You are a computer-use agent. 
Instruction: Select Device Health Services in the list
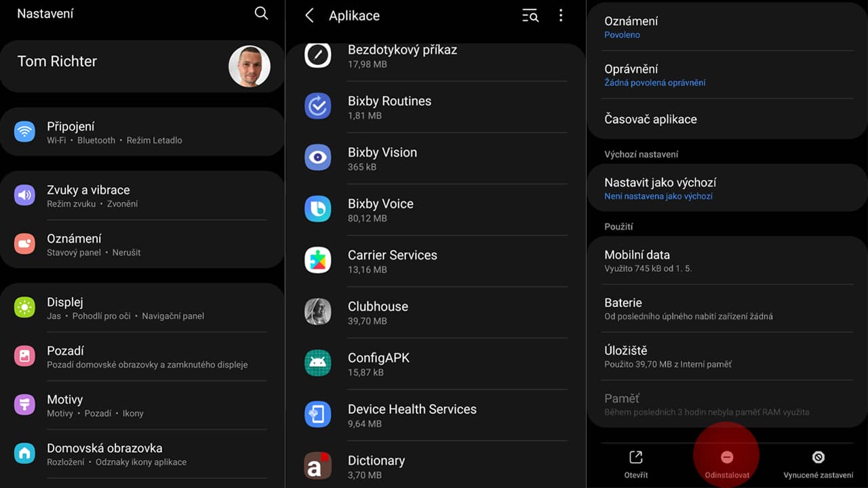[435, 415]
